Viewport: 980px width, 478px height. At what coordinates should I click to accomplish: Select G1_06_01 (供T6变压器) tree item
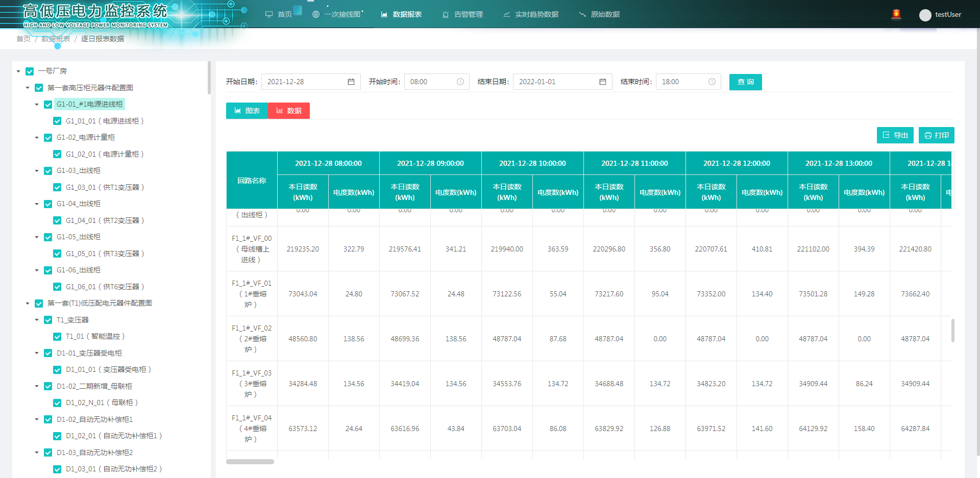(x=105, y=287)
